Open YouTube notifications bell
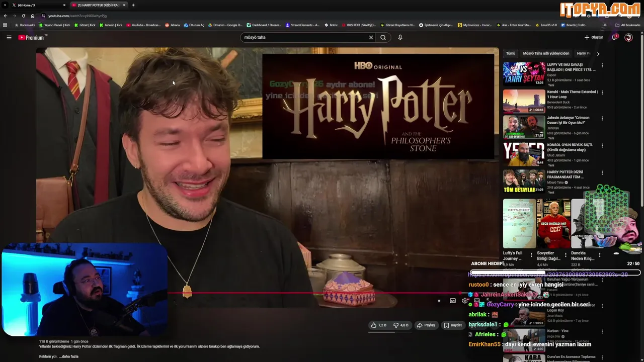This screenshot has width=644, height=362. point(614,37)
